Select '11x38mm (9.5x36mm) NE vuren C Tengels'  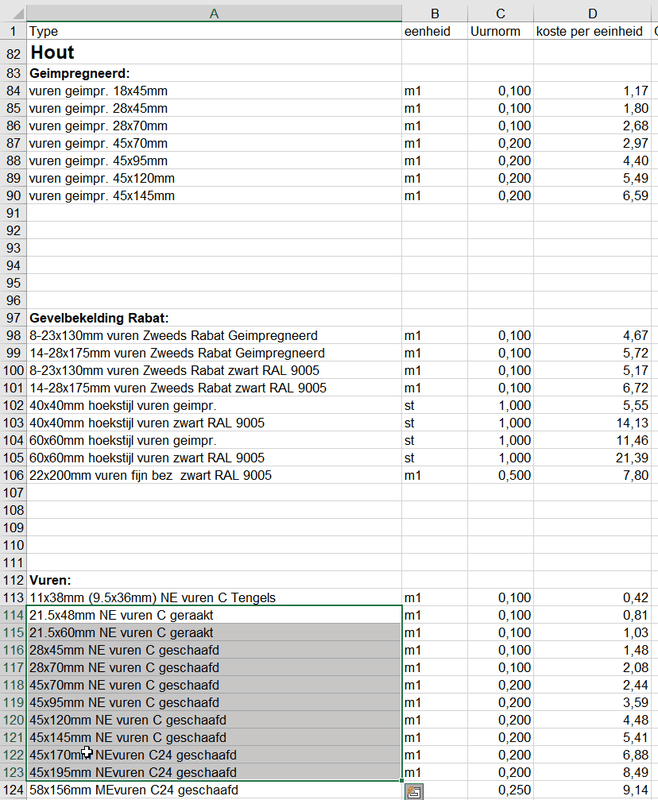[x=214, y=597]
